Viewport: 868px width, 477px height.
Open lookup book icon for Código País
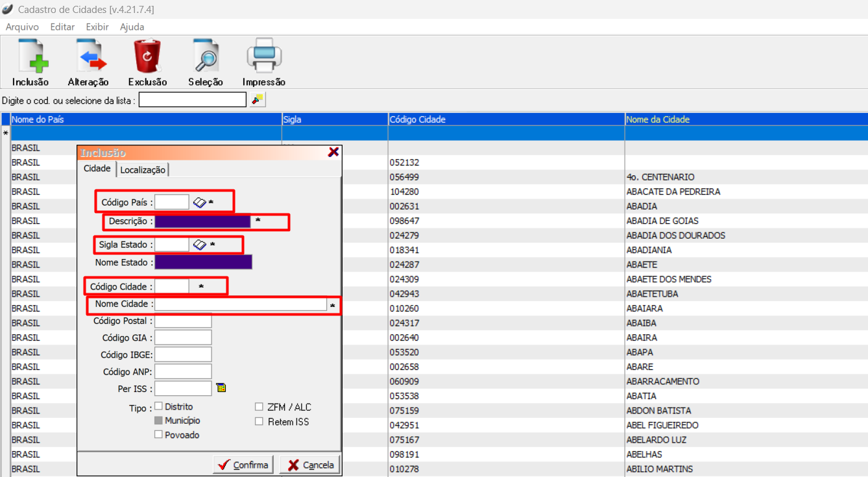(x=200, y=202)
